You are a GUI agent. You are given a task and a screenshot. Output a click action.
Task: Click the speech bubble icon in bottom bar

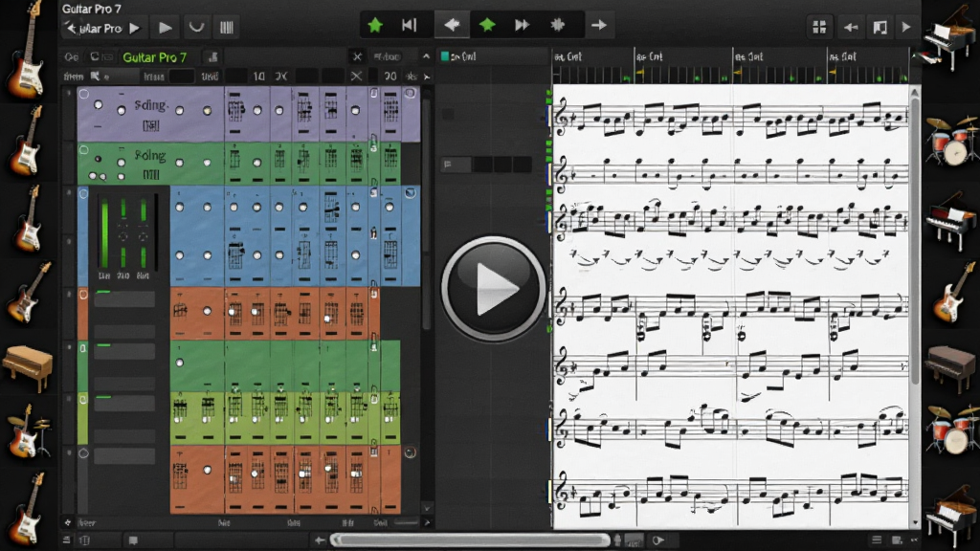133,540
